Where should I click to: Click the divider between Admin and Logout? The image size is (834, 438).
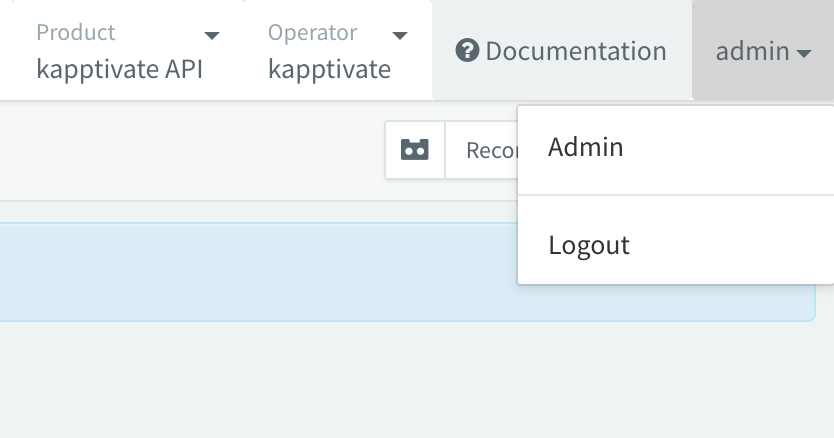[675, 195]
